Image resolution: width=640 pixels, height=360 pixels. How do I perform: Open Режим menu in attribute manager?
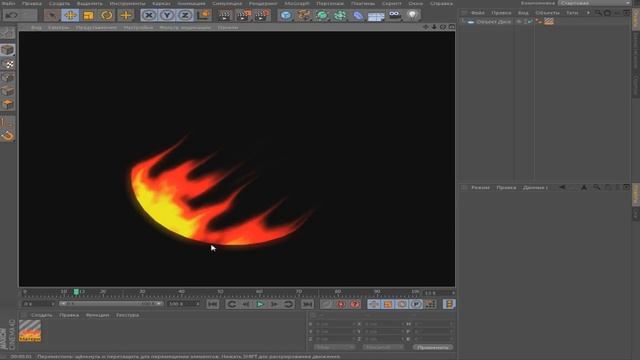[480, 188]
